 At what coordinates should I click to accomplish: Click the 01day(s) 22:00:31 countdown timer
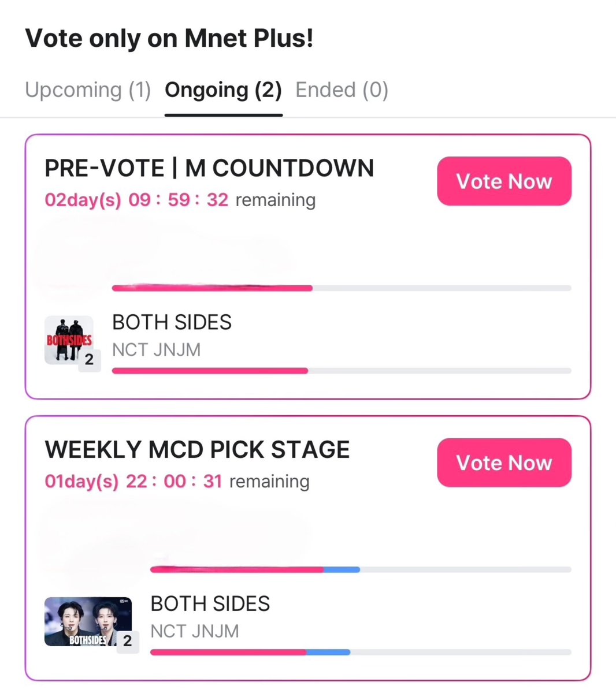click(133, 481)
